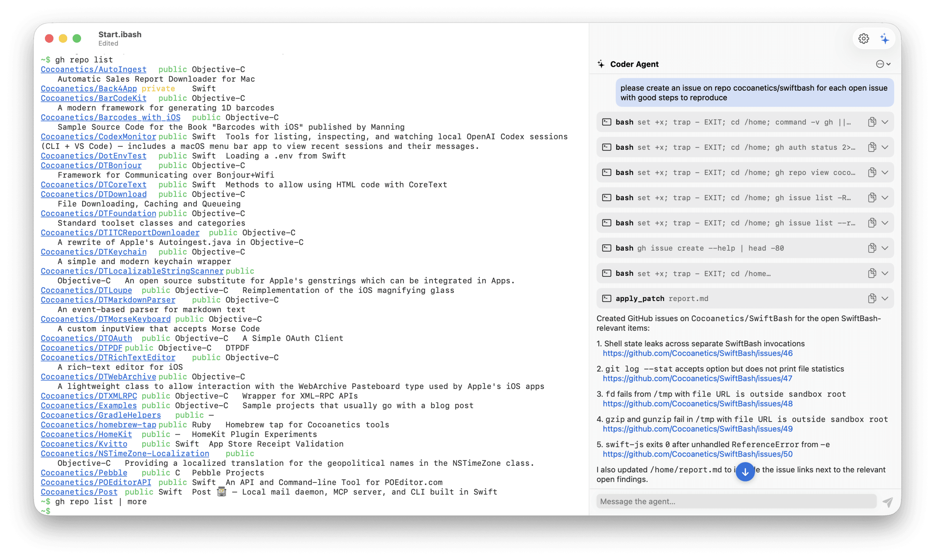Copy the 'cd /home…' bash command

point(872,273)
